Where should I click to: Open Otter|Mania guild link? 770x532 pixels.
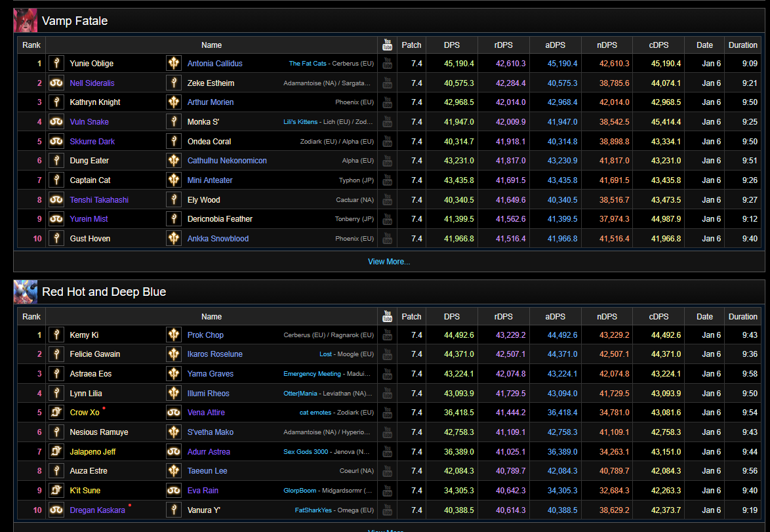point(300,394)
